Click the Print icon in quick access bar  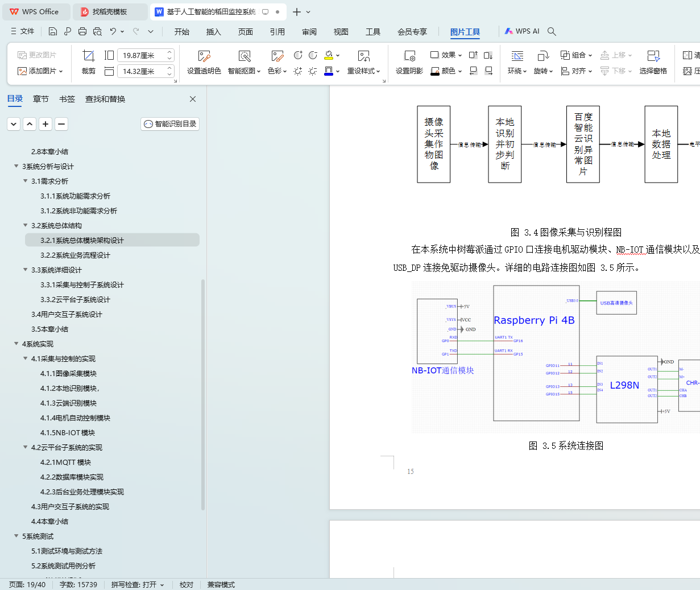[x=82, y=31]
